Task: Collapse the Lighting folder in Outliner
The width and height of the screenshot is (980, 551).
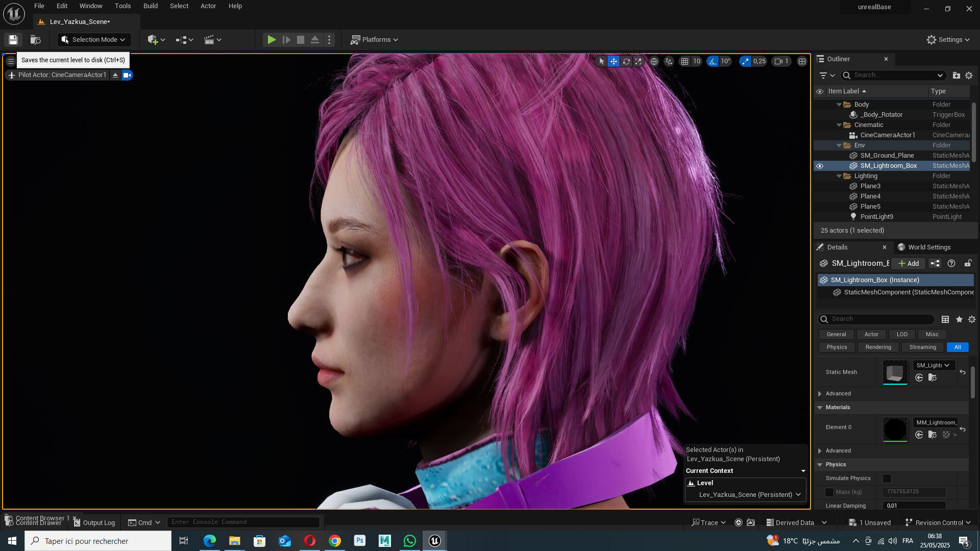Action: tap(839, 176)
